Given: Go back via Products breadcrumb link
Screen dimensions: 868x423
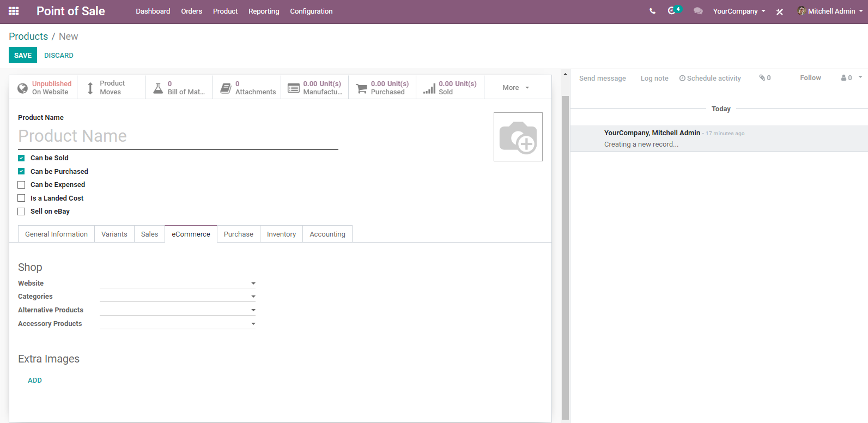Looking at the screenshot, I should point(28,36).
